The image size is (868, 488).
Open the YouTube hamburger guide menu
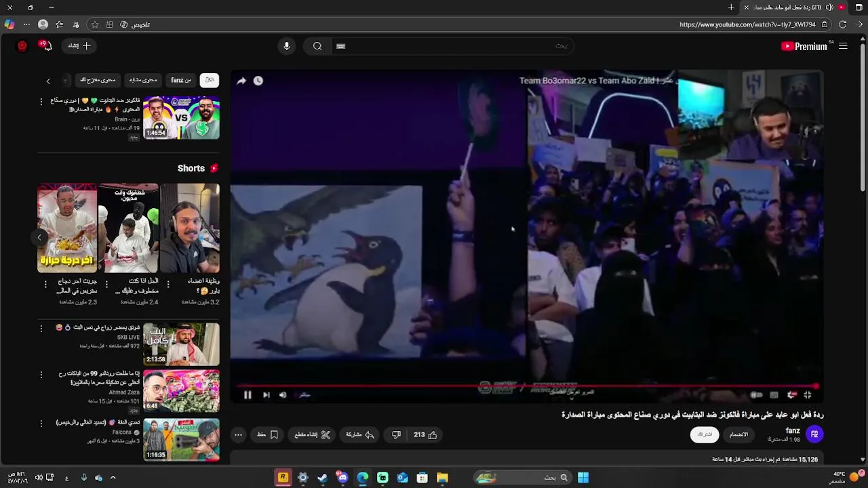(x=843, y=46)
